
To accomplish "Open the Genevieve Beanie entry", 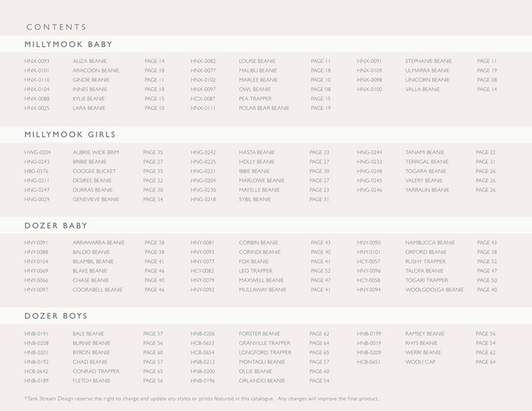I will point(96,199).
